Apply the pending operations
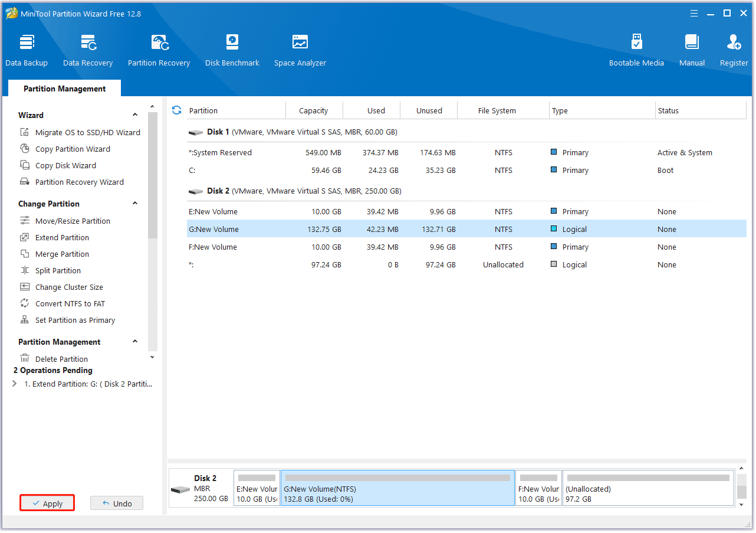The image size is (756, 533). click(47, 503)
